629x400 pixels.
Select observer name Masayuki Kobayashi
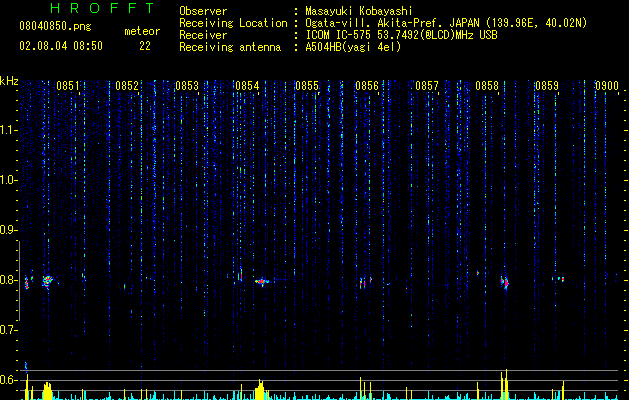pos(359,11)
